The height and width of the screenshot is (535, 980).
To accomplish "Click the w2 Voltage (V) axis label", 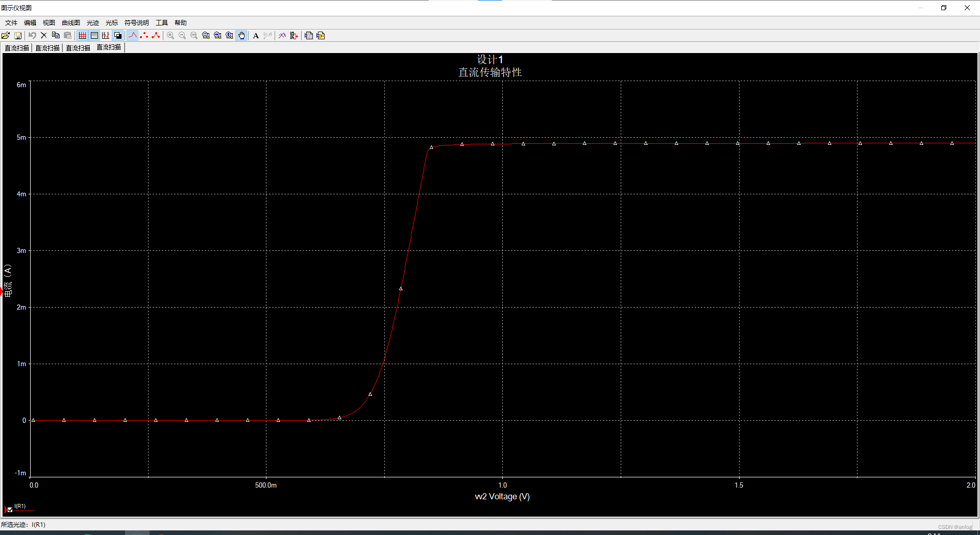I will tap(502, 497).
